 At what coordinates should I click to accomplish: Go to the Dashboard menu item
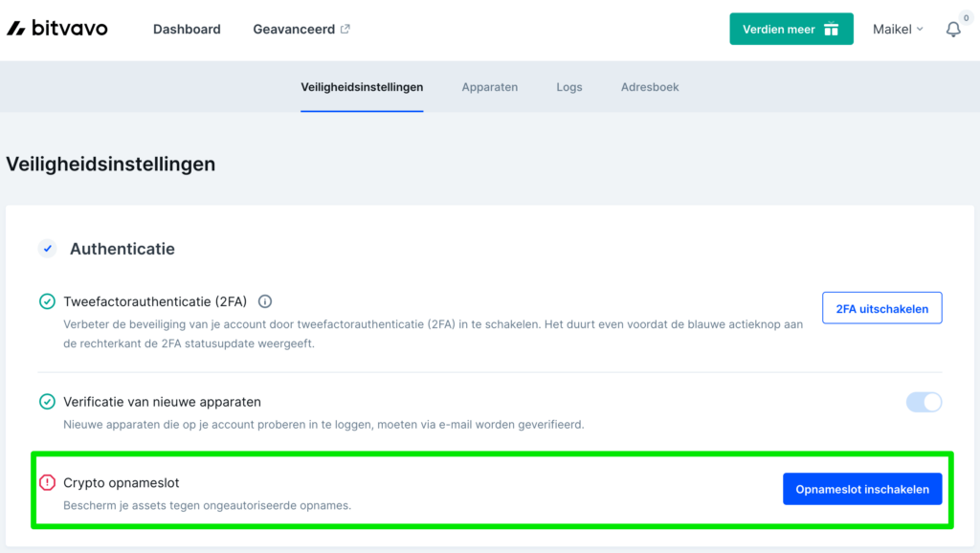(x=187, y=29)
